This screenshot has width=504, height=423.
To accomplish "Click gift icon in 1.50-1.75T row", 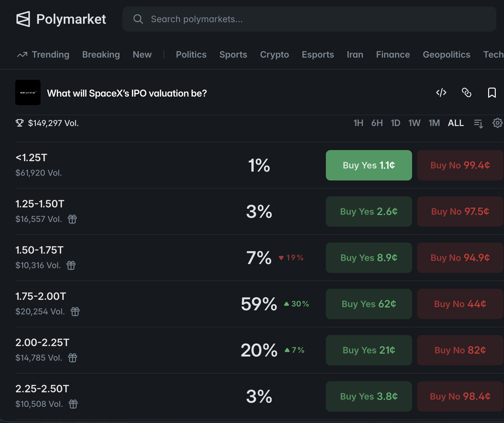I will pyautogui.click(x=71, y=265).
